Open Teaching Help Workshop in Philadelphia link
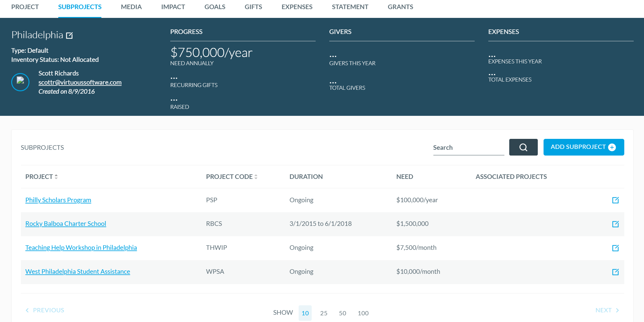The width and height of the screenshot is (644, 322). coord(81,248)
